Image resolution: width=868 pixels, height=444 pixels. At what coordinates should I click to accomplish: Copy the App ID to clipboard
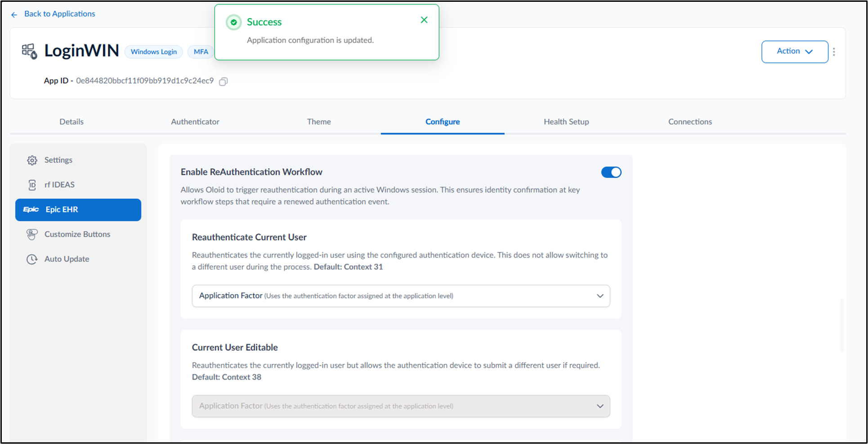(223, 81)
